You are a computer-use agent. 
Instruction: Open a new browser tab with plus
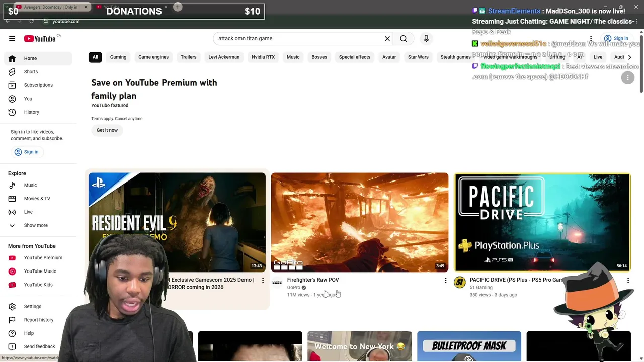point(178,7)
